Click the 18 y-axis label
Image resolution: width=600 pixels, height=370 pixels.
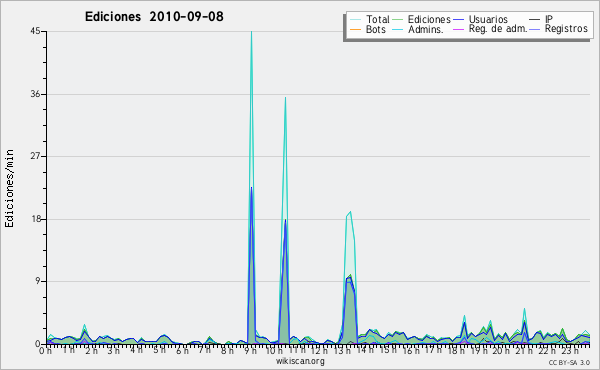tap(36, 219)
